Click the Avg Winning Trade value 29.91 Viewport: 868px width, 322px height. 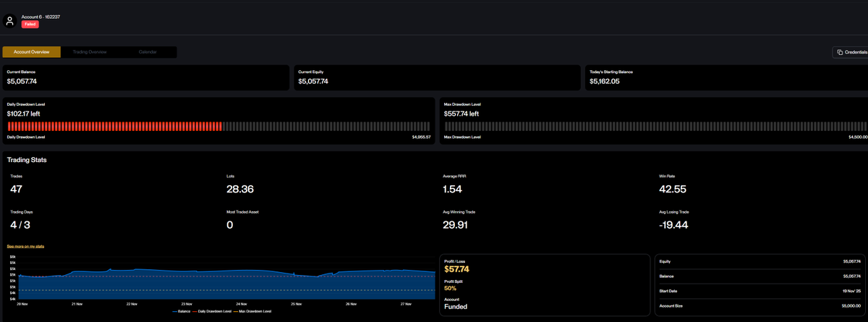tap(455, 225)
